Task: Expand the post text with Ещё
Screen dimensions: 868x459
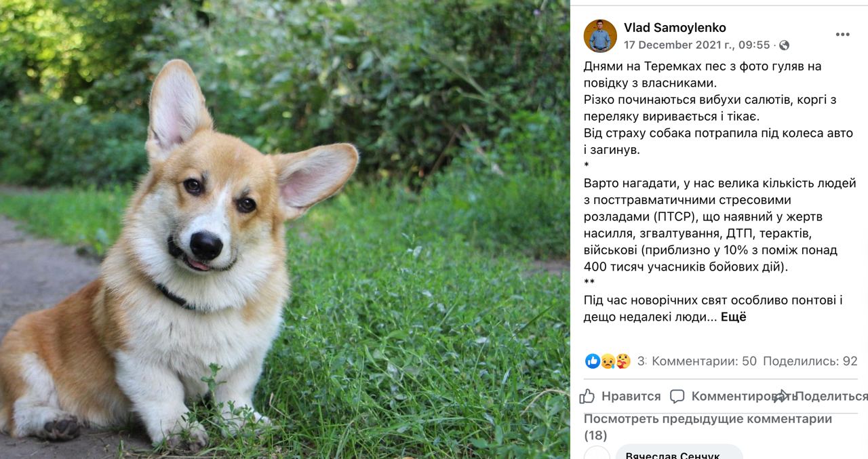Action: pyautogui.click(x=733, y=317)
